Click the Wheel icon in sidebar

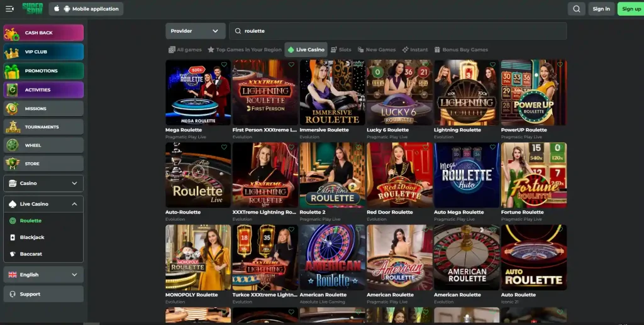click(13, 145)
